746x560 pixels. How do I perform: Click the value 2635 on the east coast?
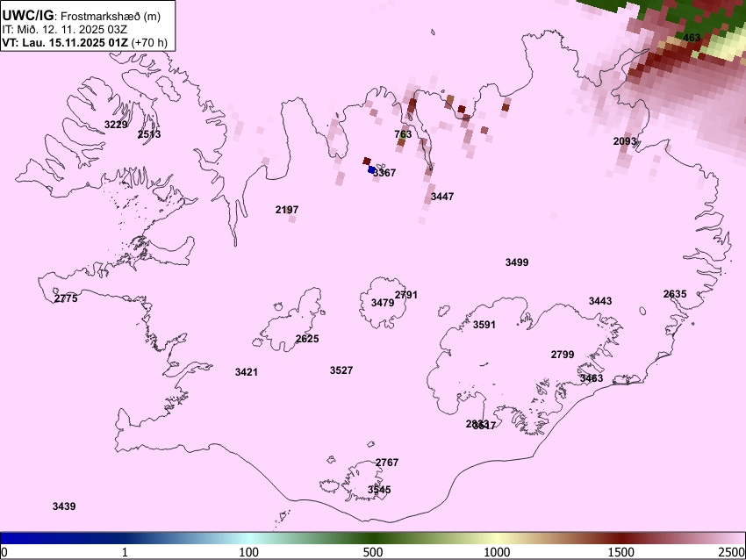(675, 294)
